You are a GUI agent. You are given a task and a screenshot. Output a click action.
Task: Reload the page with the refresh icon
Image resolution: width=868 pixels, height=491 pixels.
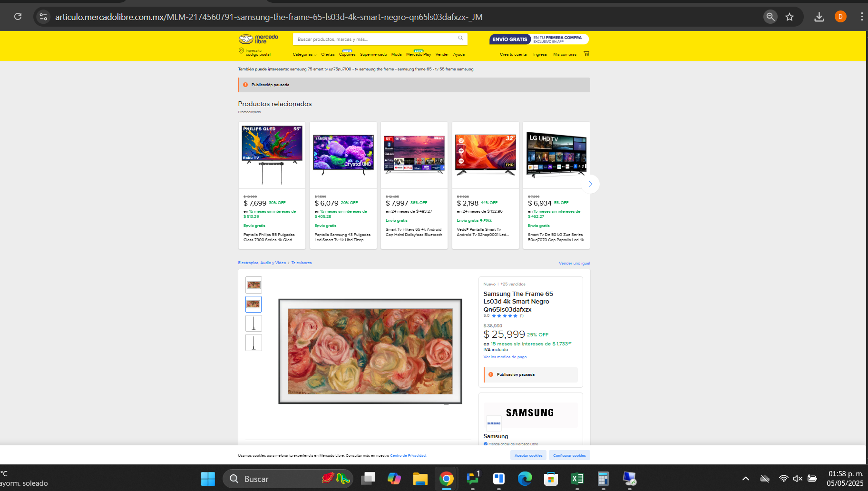point(18,17)
